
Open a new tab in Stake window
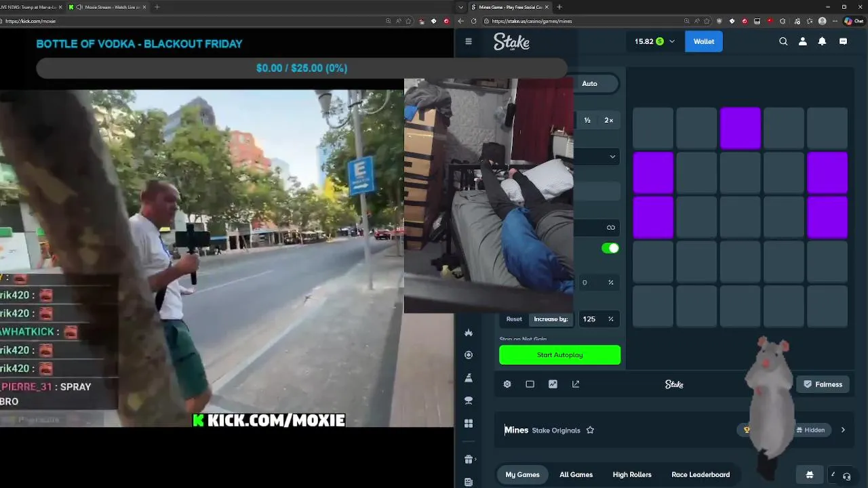(x=559, y=7)
